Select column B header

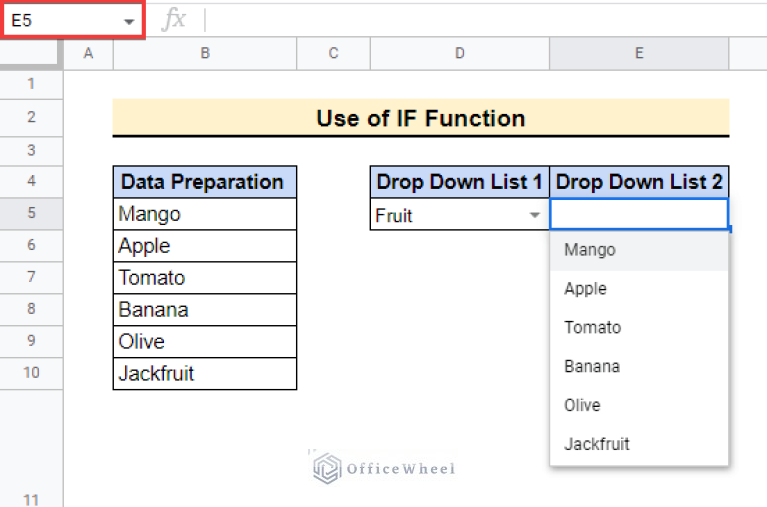click(x=205, y=54)
